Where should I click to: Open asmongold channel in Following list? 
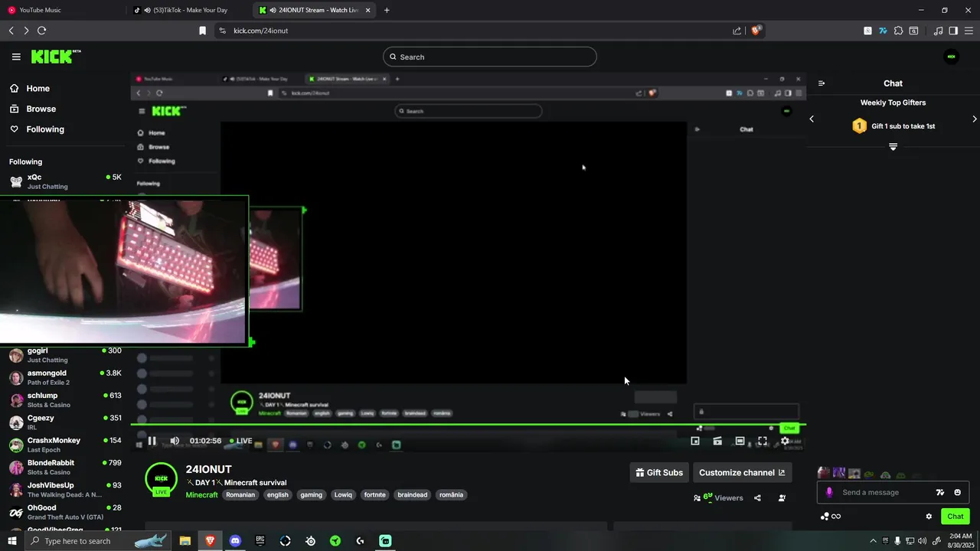tap(65, 377)
